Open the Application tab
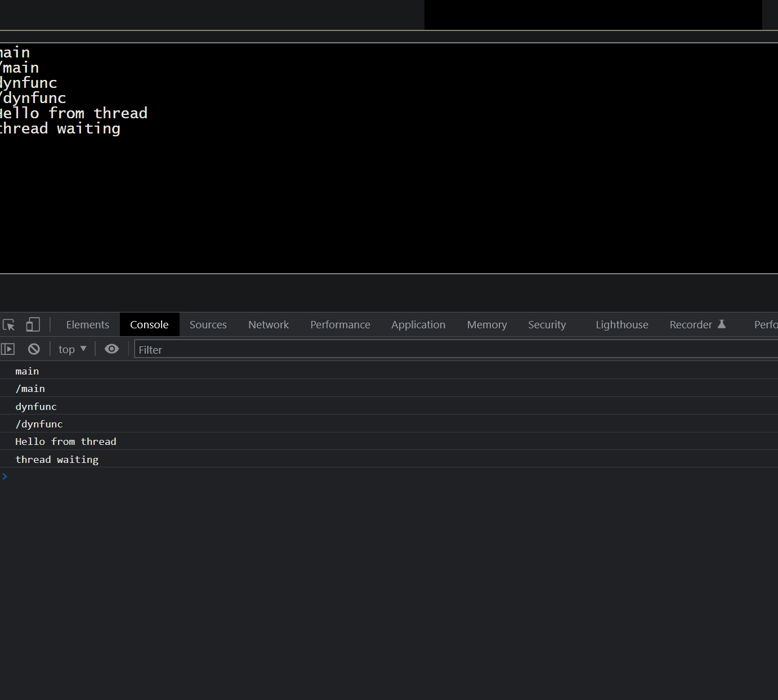The height and width of the screenshot is (700, 778). [x=418, y=324]
